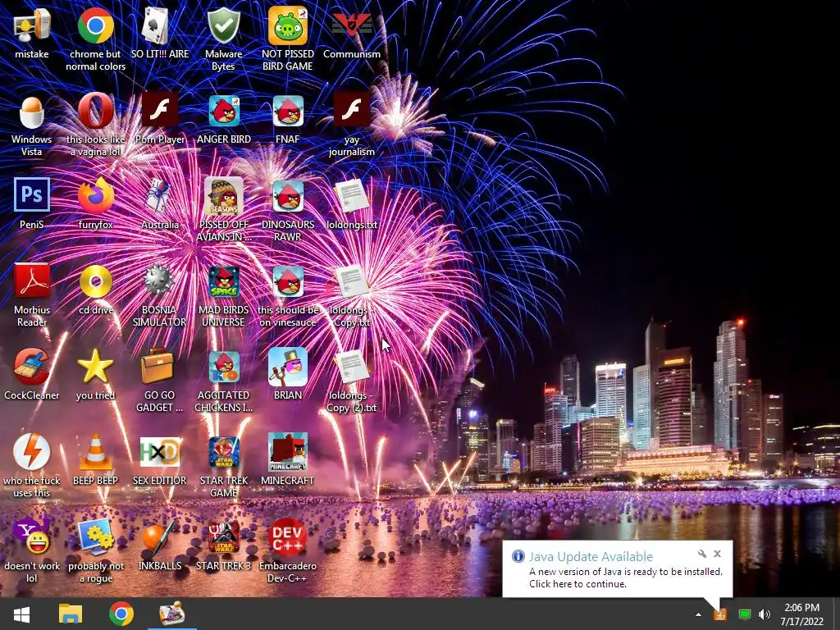This screenshot has width=840, height=630.
Task: Select the Photoshop Ps icon
Action: [32, 195]
